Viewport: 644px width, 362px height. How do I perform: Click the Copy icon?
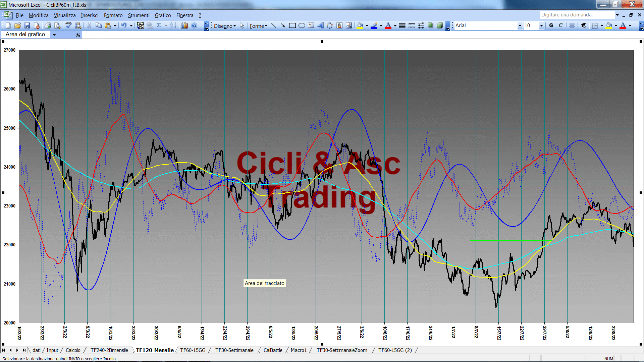point(99,25)
